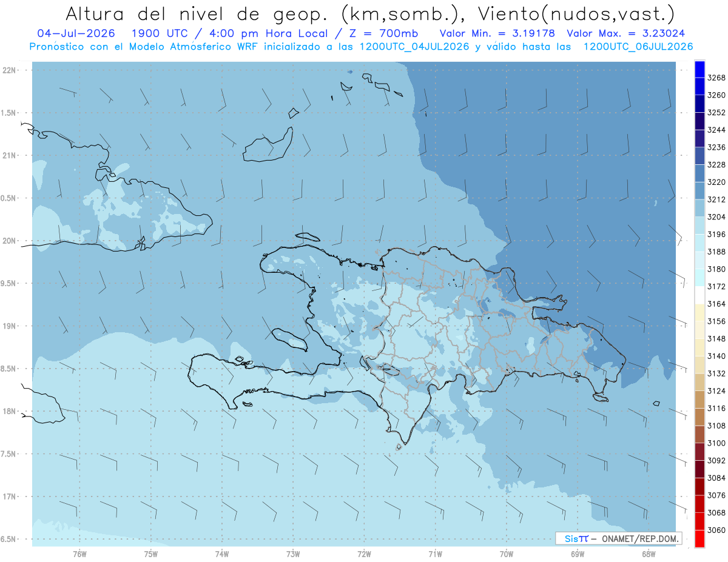The height and width of the screenshot is (562, 728).
Task: Click the 17N latitude axis label
Action: tap(9, 497)
